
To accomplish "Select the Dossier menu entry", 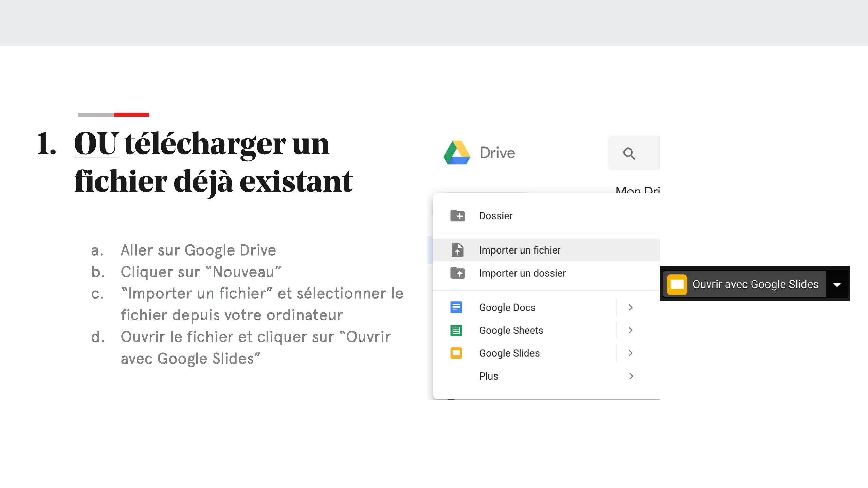I will tap(546, 215).
